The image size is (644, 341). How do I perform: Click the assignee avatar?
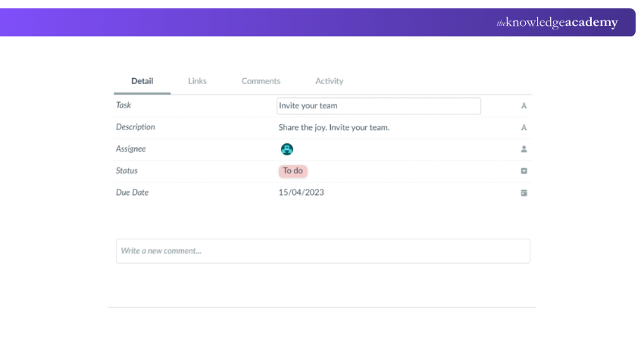click(x=286, y=149)
